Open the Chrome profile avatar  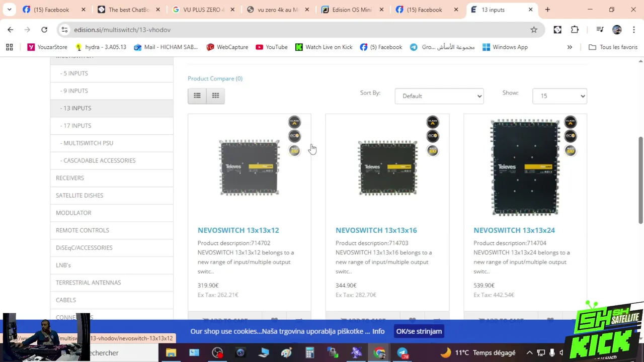(617, 30)
